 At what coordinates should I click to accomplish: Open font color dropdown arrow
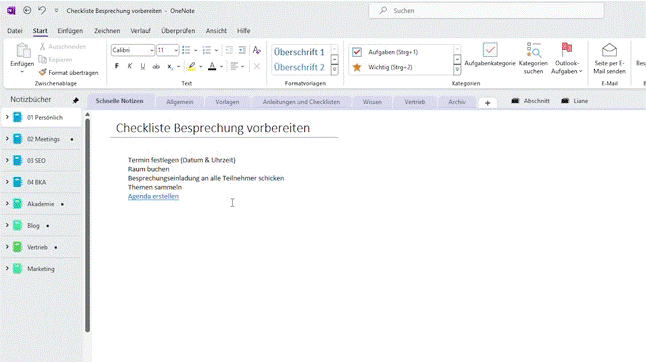pyautogui.click(x=222, y=66)
